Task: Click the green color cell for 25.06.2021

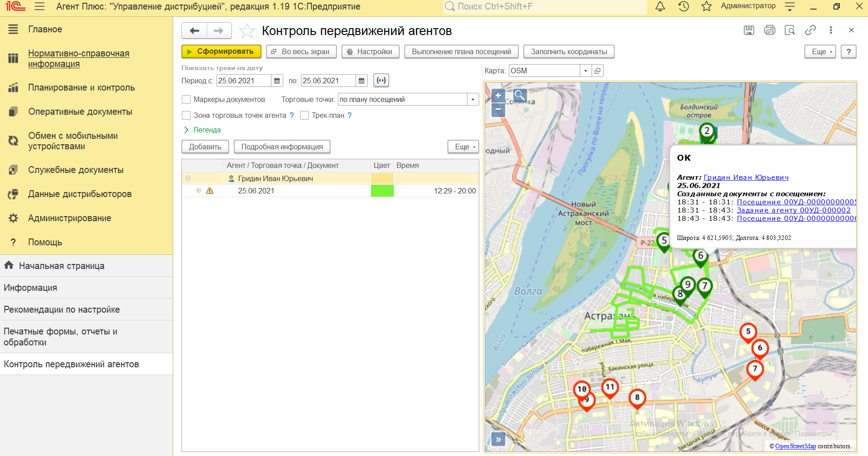Action: coord(382,191)
